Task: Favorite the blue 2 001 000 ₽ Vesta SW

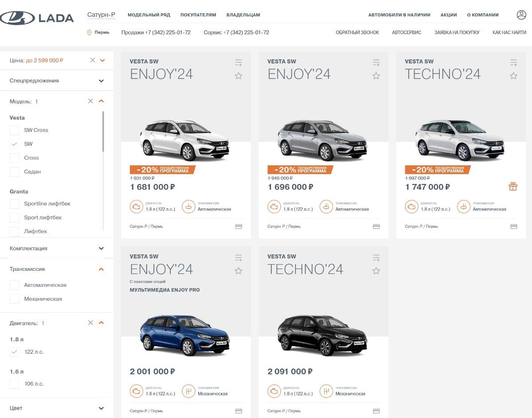Action: coord(239,271)
